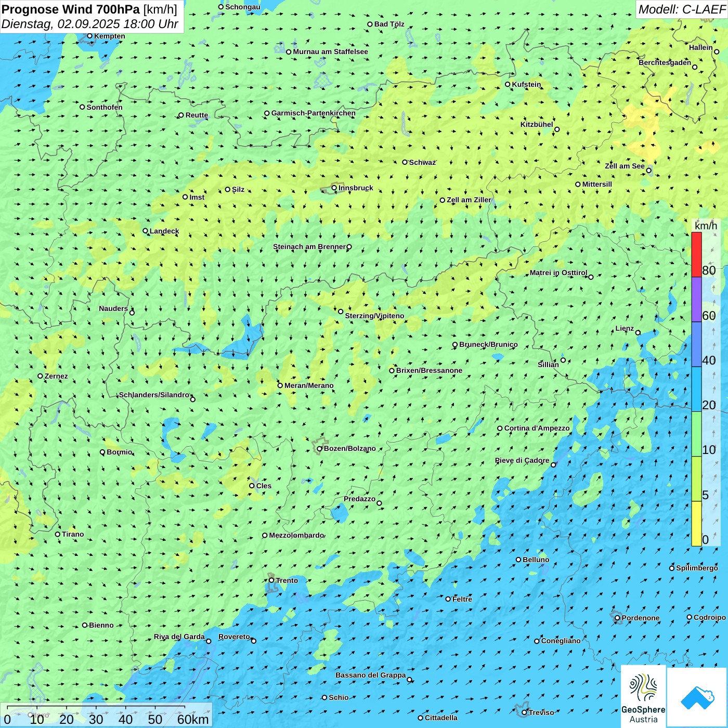The image size is (728, 728).
Task: Click the light blue 20 km/h legend color
Action: pos(696,389)
